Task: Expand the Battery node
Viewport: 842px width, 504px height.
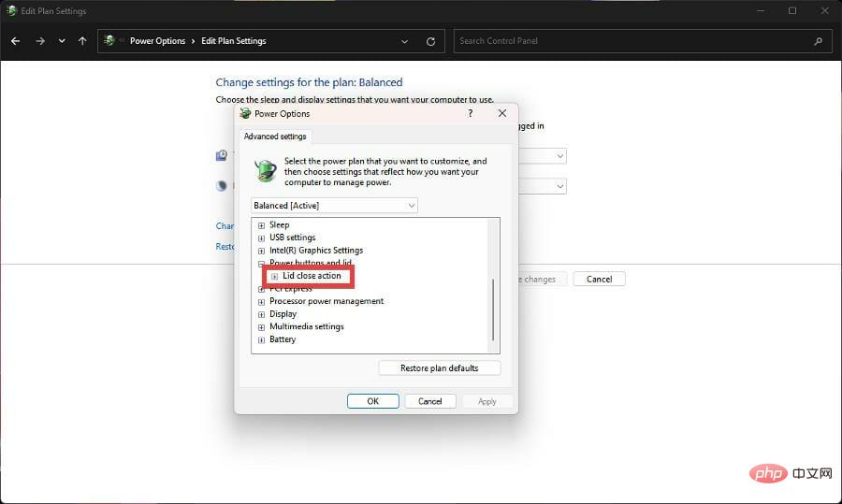Action: pos(261,339)
